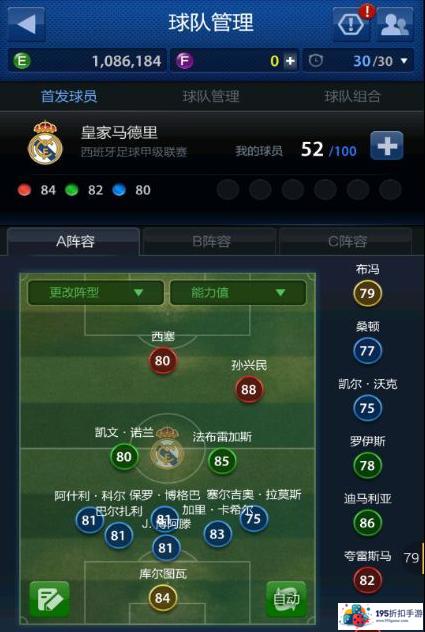This screenshot has height=632, width=425.
Task: Expand the 30/30 stamina dropdown arrow
Action: click(404, 61)
